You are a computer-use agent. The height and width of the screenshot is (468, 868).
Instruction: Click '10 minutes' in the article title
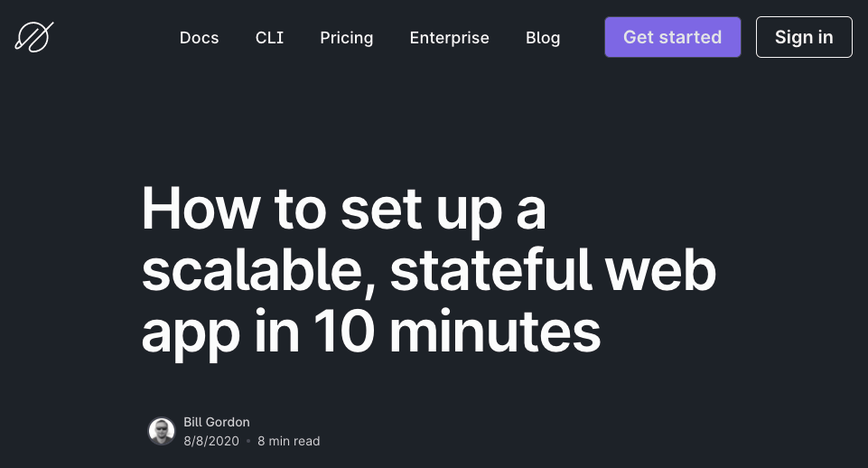point(457,332)
